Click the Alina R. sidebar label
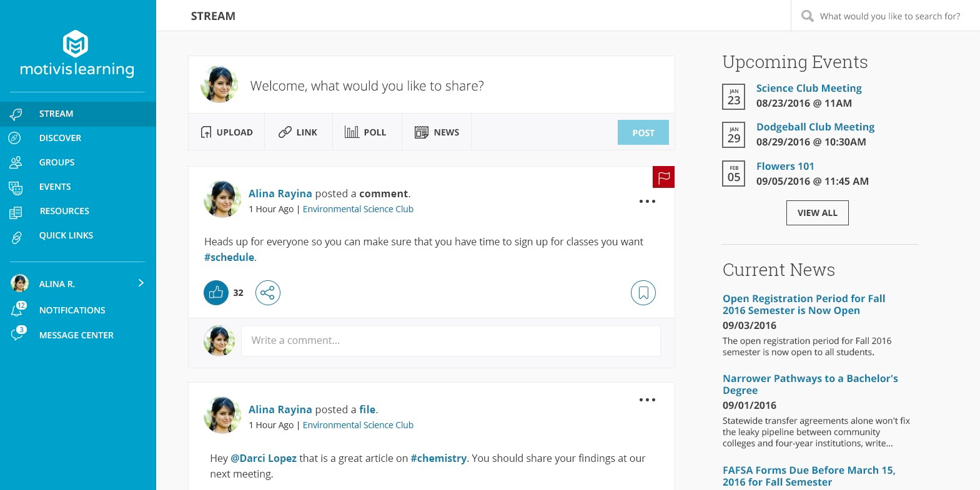 click(57, 284)
